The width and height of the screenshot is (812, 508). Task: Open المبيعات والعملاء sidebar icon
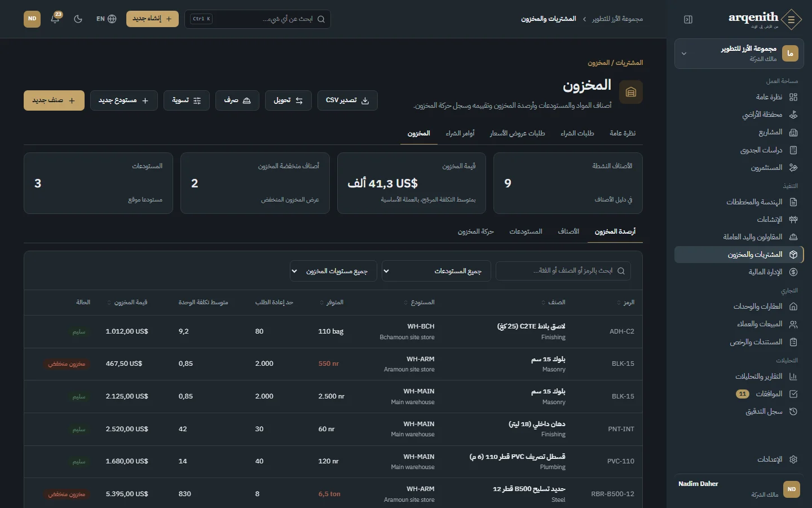pyautogui.click(x=793, y=324)
